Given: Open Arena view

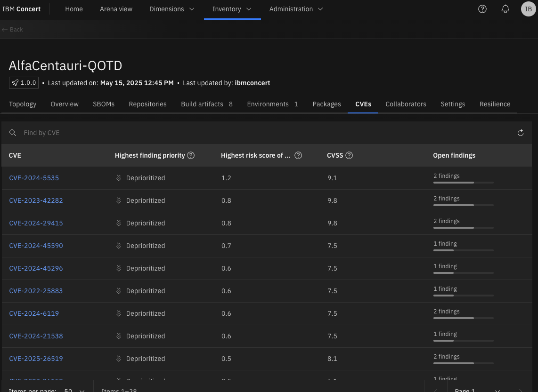Looking at the screenshot, I should click(116, 9).
